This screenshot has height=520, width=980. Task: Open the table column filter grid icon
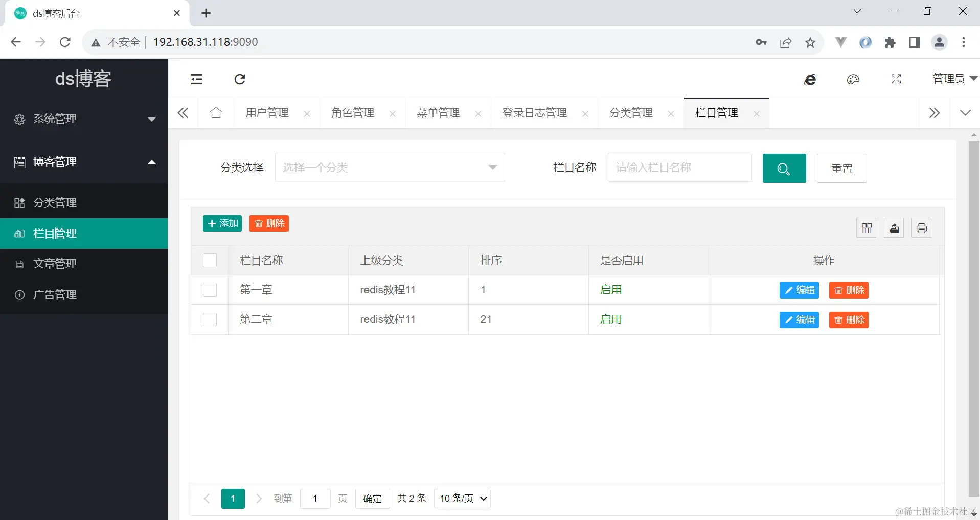point(867,228)
